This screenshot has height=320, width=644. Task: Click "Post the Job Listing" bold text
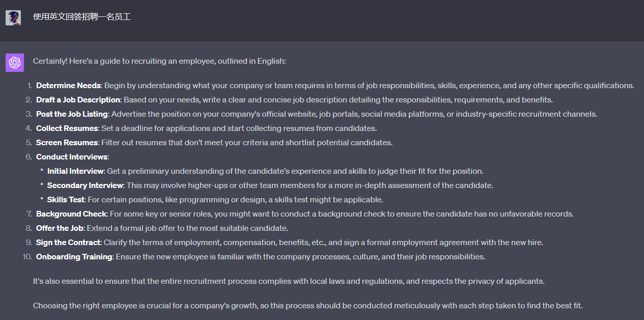72,114
